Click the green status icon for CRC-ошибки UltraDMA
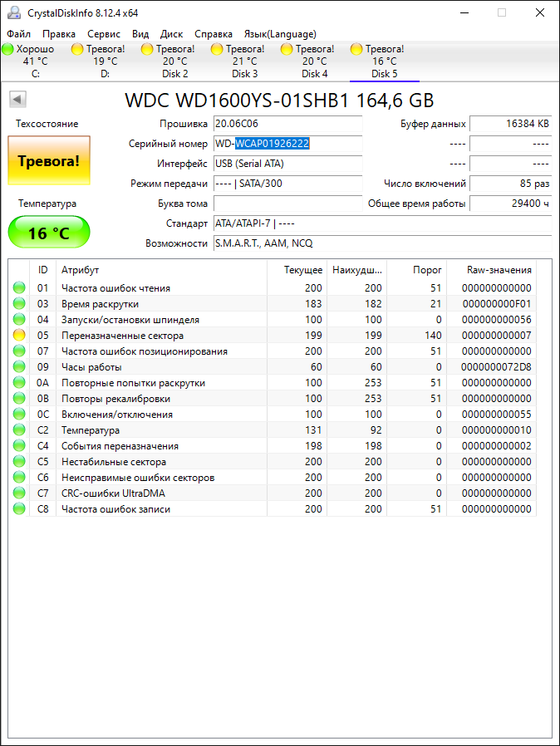Screen dimensions: 560x746 pos(19,493)
